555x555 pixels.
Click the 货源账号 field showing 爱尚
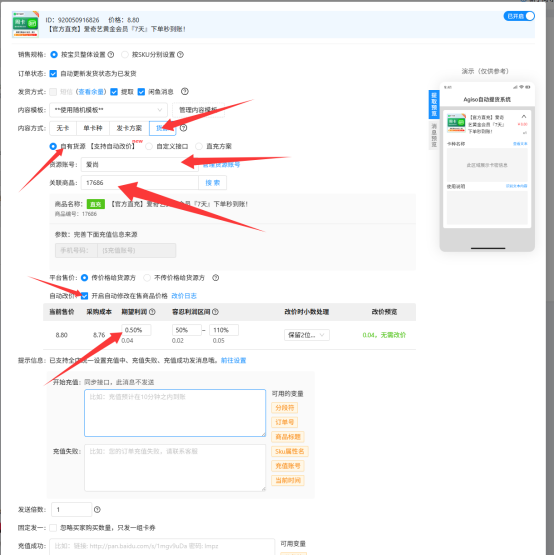139,165
